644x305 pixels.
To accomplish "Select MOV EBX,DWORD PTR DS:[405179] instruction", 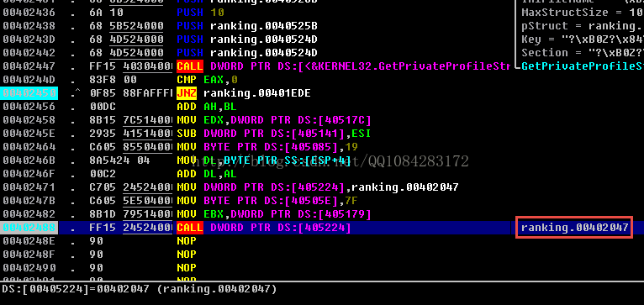I will click(x=274, y=214).
